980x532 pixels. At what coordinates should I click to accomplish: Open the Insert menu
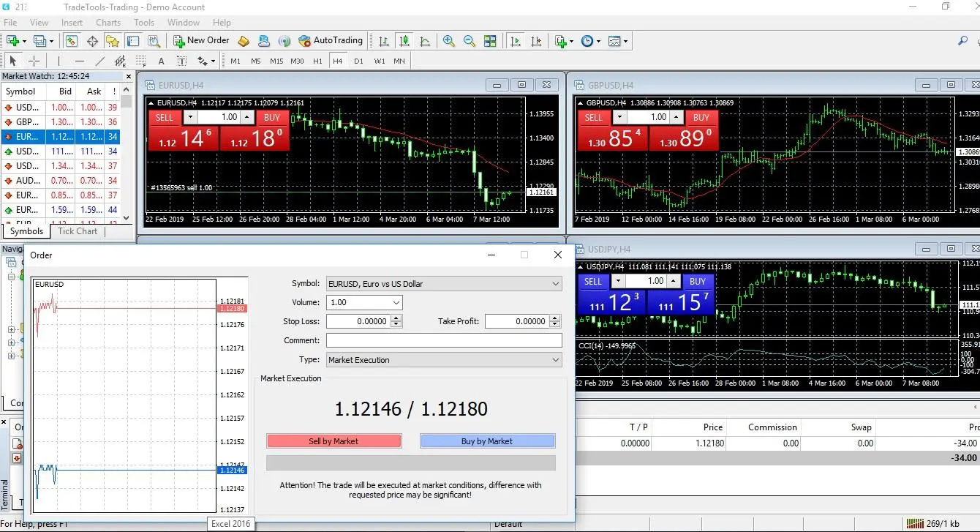tap(72, 23)
